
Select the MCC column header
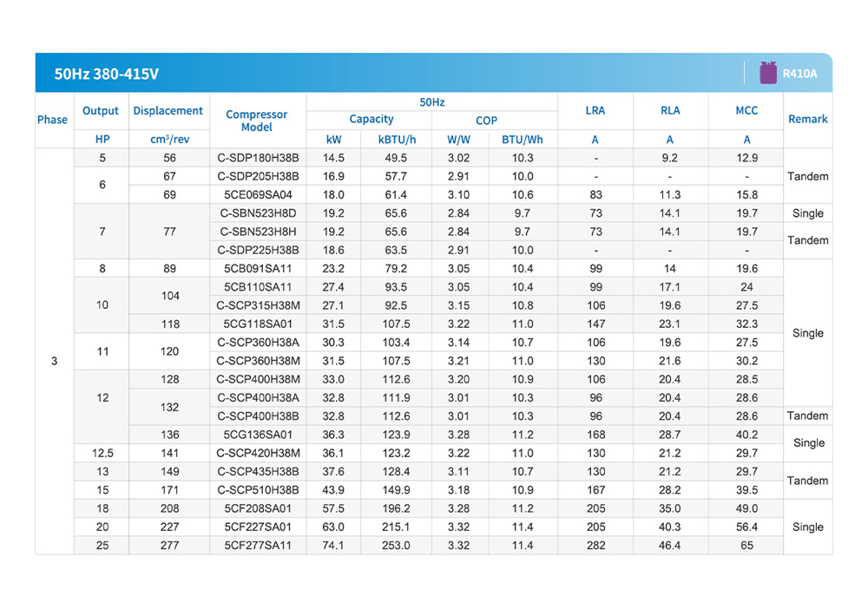[746, 110]
